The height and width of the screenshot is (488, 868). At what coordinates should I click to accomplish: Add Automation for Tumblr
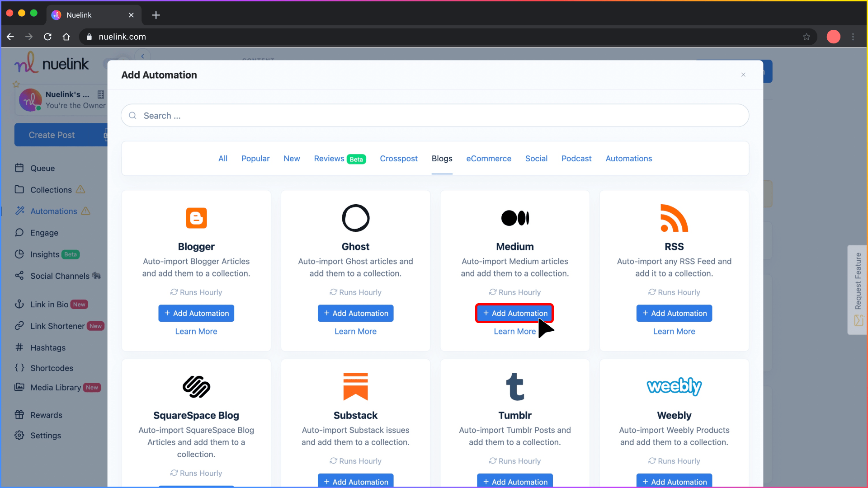[x=515, y=481]
